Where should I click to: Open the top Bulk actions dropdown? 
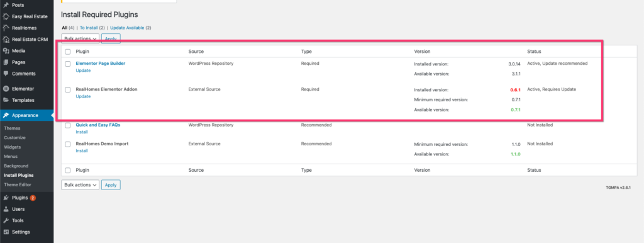80,38
